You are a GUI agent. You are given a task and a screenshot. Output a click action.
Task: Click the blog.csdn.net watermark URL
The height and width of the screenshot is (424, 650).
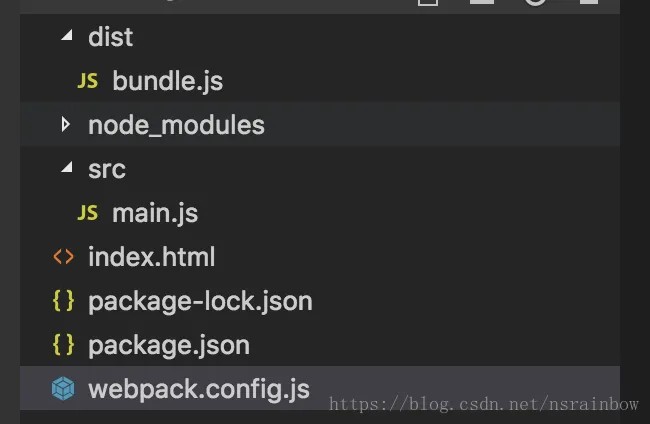483,405
